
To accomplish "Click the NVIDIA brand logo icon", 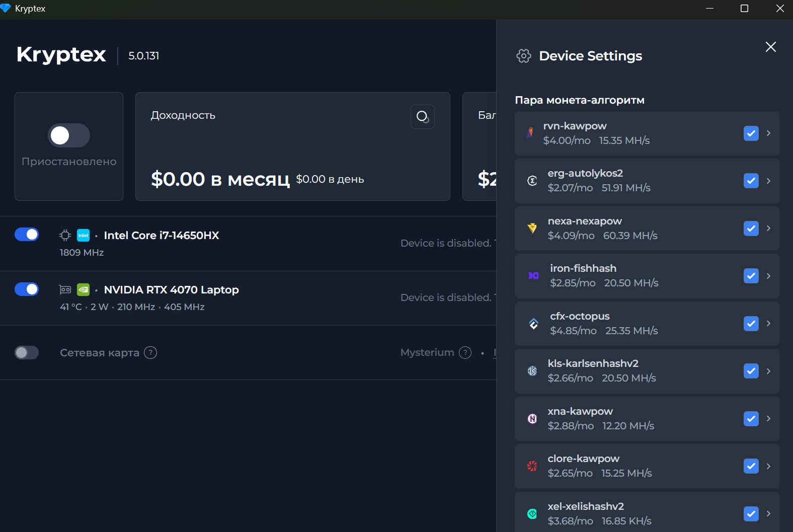I will pos(83,289).
